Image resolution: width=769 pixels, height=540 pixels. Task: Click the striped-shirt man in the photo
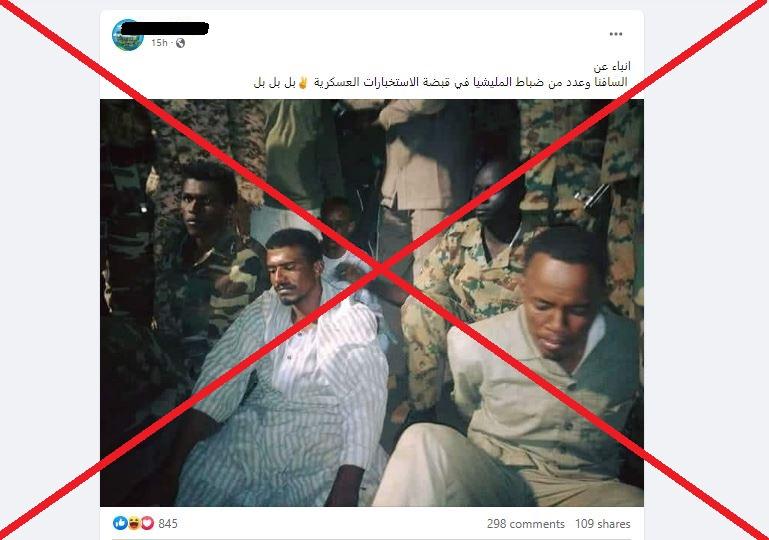[x=289, y=368]
